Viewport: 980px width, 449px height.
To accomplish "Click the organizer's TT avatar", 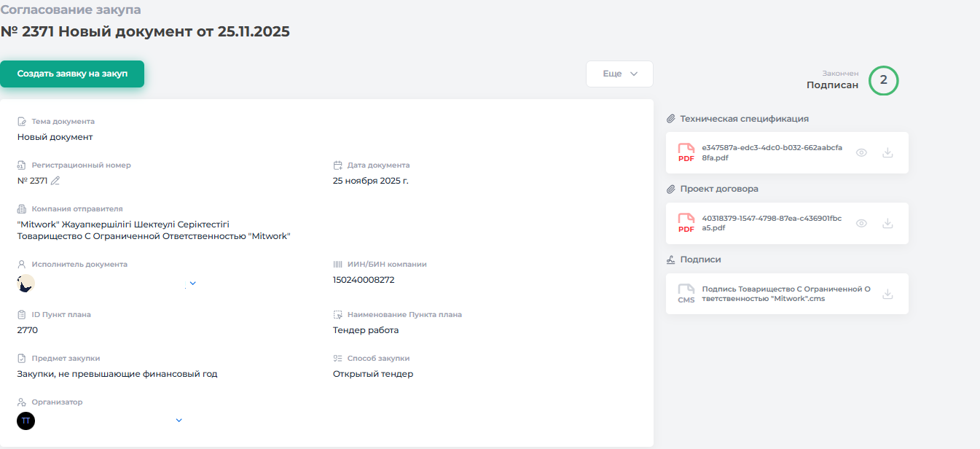I will click(26, 421).
